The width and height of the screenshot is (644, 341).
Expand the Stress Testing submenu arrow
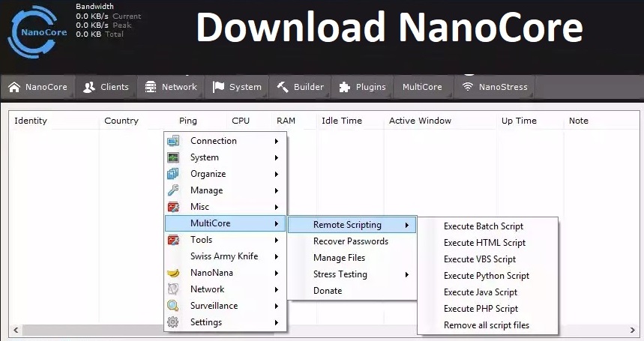(406, 274)
